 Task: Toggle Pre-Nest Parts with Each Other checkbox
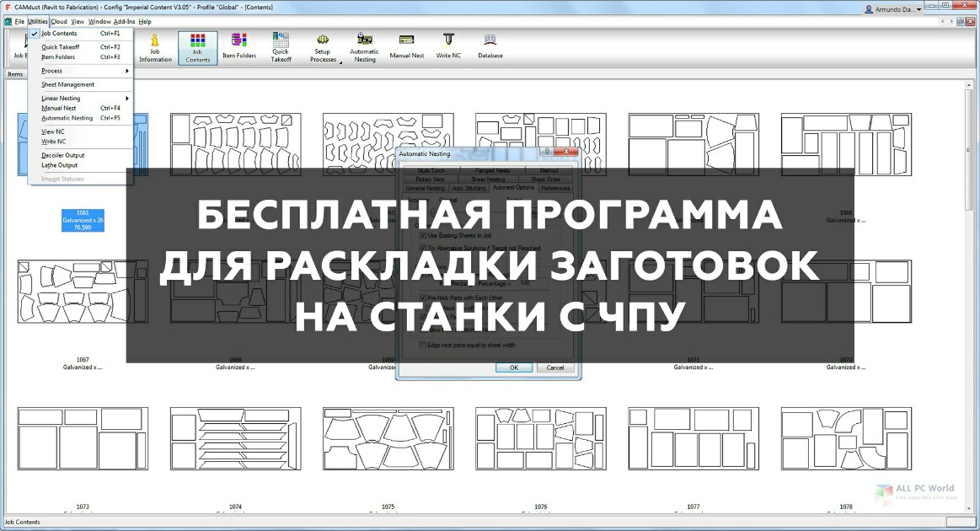click(423, 298)
